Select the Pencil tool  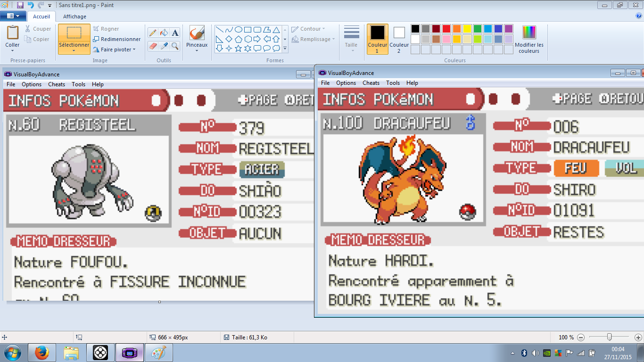pos(153,33)
